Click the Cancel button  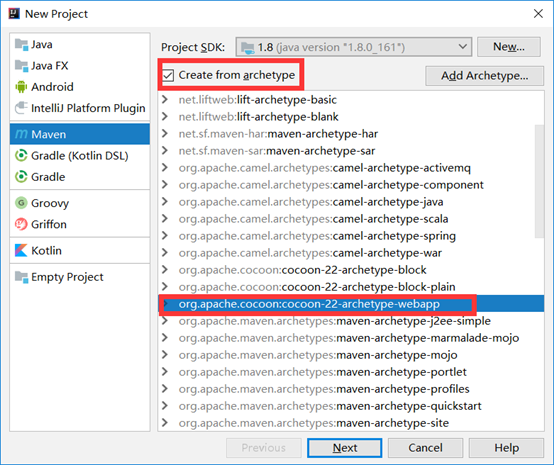(x=425, y=448)
